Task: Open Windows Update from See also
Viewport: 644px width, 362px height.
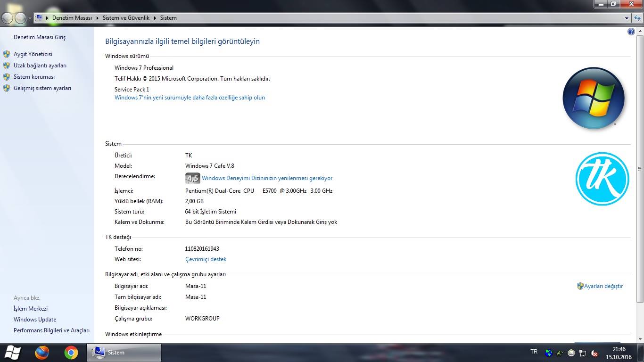Action: (x=35, y=320)
